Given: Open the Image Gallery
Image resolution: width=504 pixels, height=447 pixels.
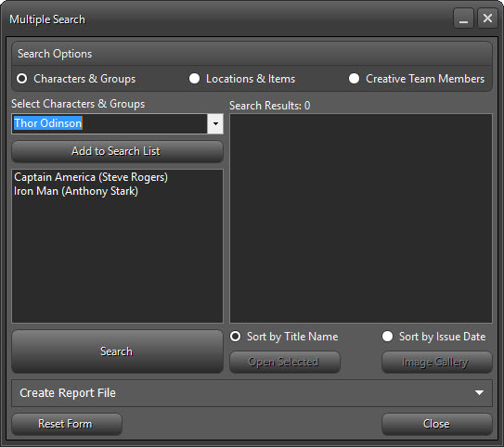Looking at the screenshot, I should (437, 362).
